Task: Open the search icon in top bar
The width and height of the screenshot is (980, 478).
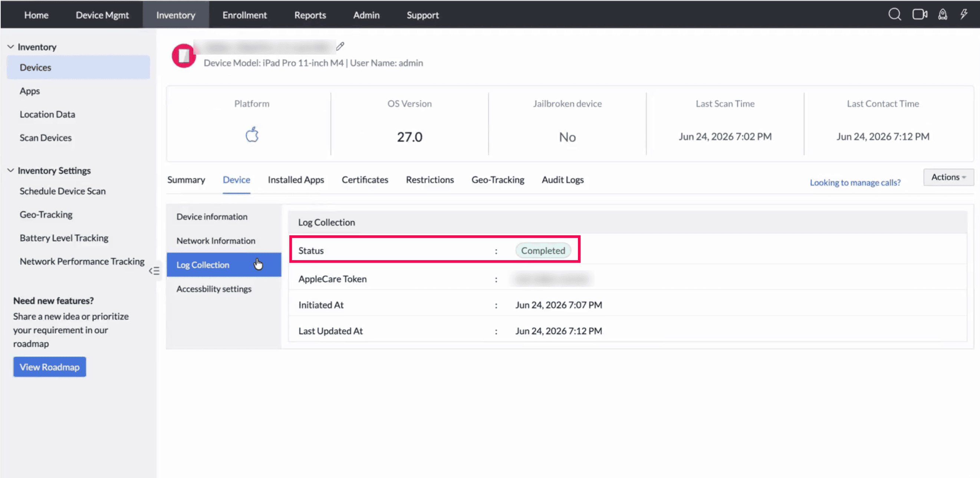Action: click(x=894, y=14)
